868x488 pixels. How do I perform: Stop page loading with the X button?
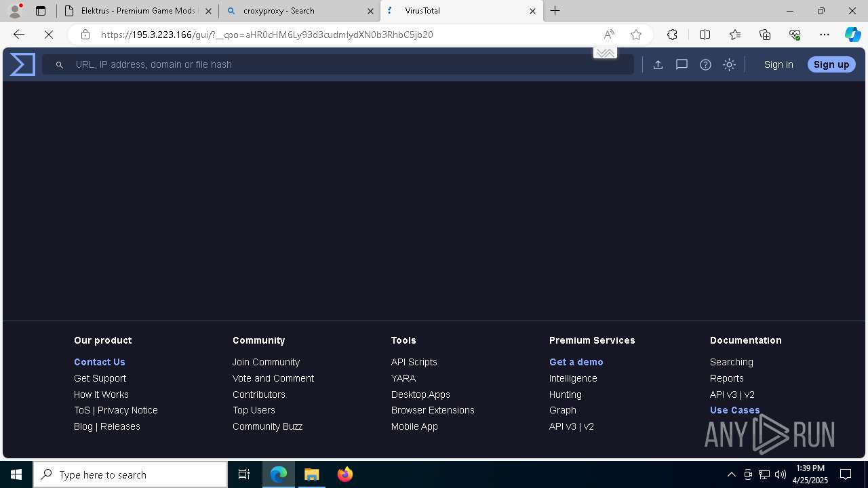click(49, 35)
